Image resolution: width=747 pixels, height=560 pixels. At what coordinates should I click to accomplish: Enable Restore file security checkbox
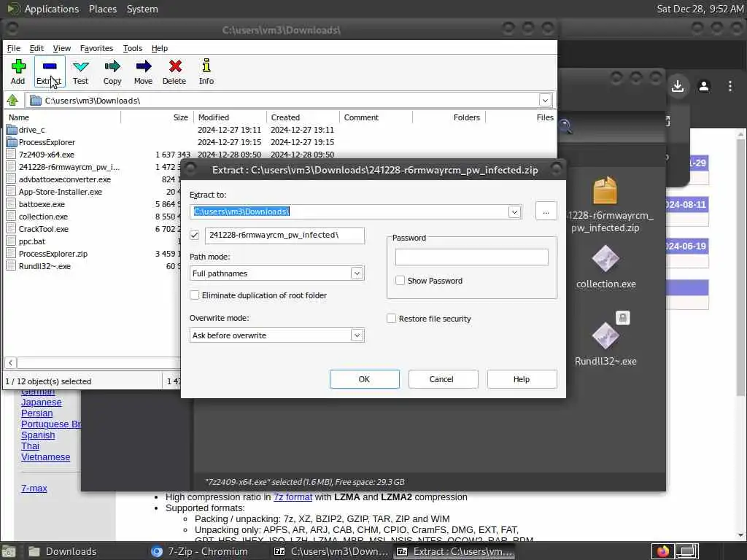391,319
